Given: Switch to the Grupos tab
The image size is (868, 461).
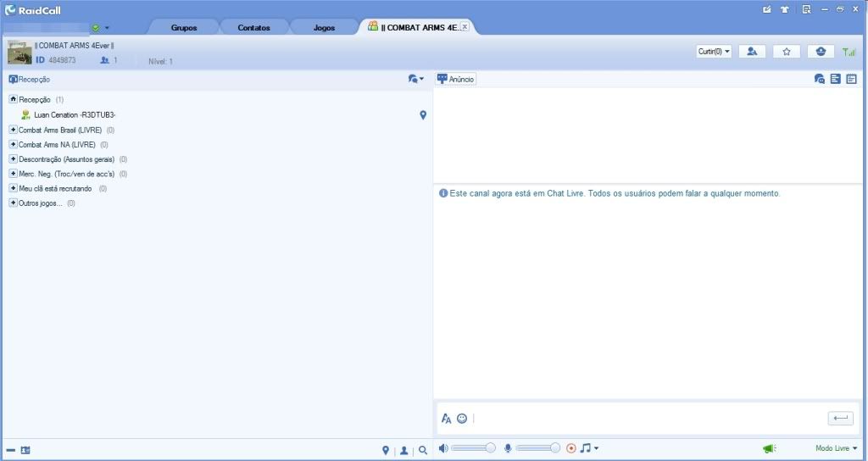Looking at the screenshot, I should point(184,28).
